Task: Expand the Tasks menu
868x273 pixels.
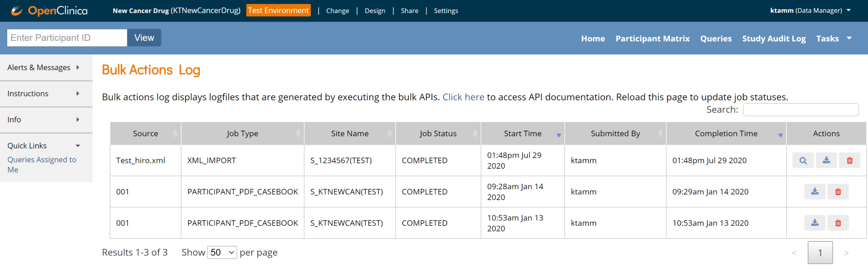Action: [833, 39]
